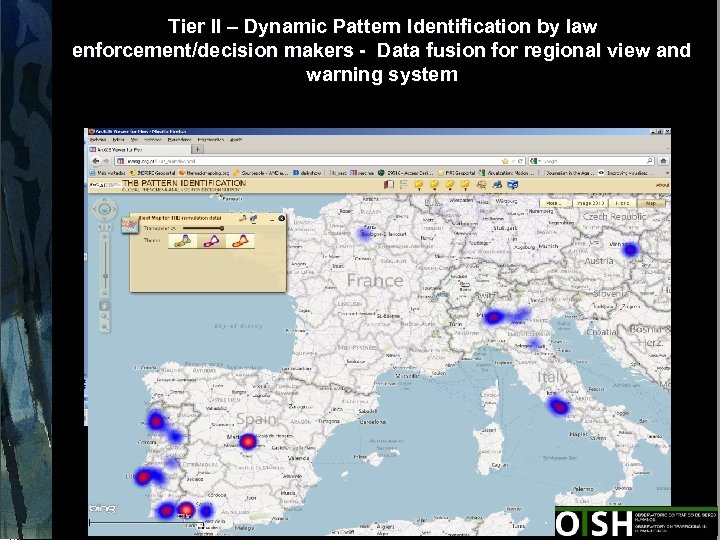
Task: Expand the third yellow folder dropdown in the toolbar
Action: (x=450, y=185)
